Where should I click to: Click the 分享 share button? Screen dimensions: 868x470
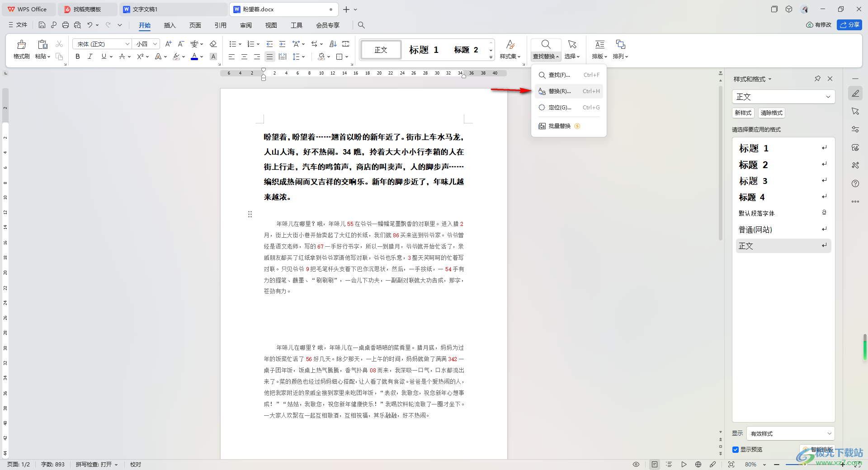[x=849, y=25]
